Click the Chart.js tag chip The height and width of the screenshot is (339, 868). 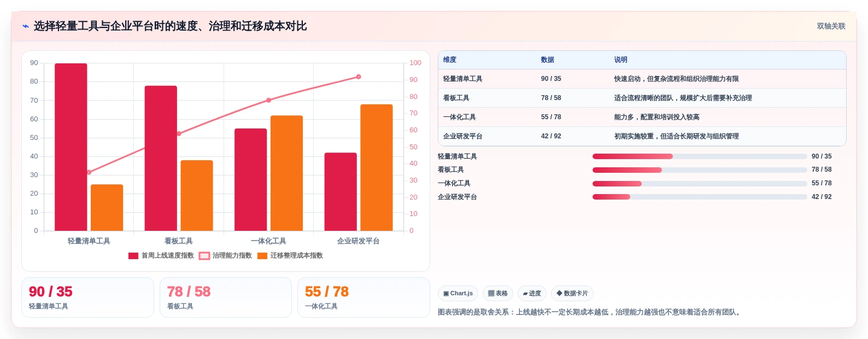click(x=458, y=294)
